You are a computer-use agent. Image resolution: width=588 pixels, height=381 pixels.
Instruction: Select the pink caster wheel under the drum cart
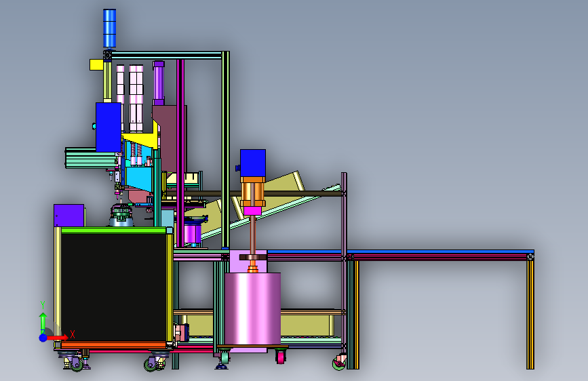point(280,357)
